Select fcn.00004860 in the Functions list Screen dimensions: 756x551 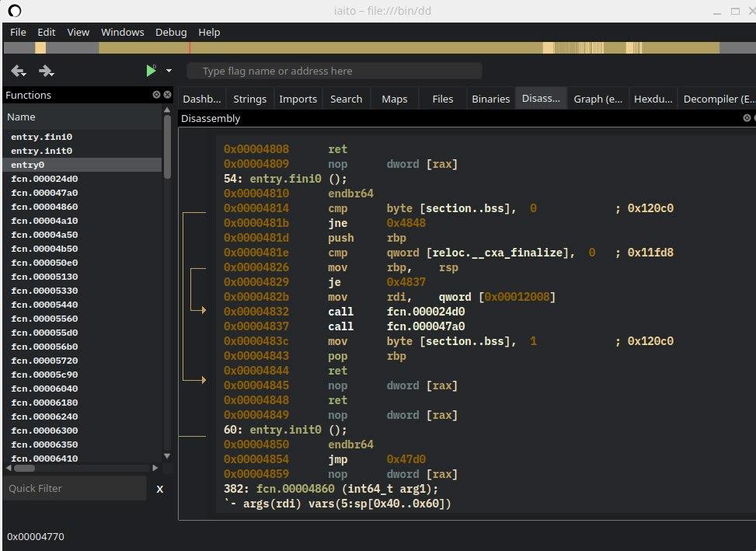pyautogui.click(x=44, y=207)
